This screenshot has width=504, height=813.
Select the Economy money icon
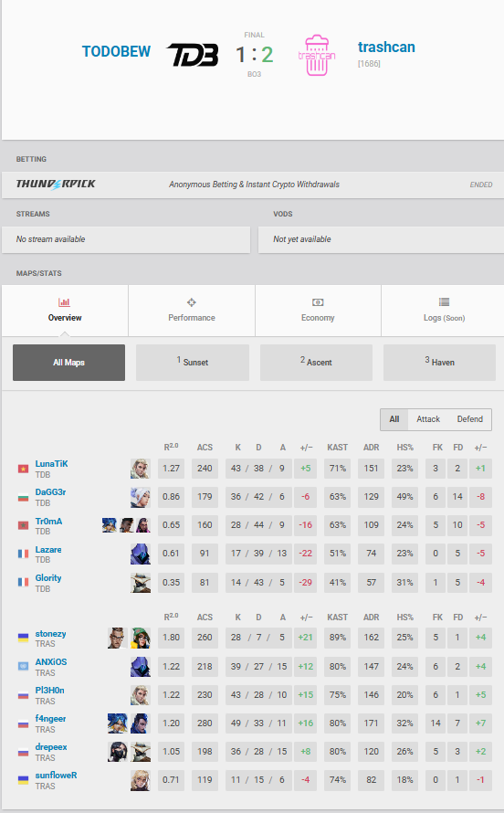318,302
